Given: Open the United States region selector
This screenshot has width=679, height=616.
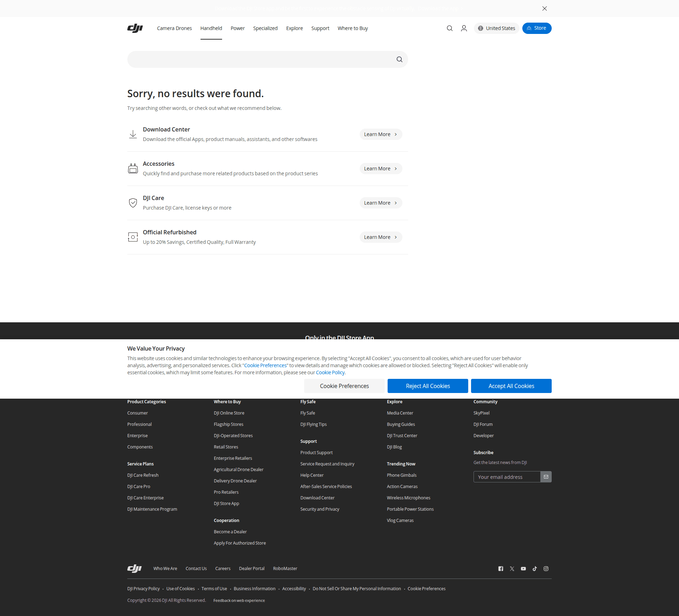Looking at the screenshot, I should 497,28.
